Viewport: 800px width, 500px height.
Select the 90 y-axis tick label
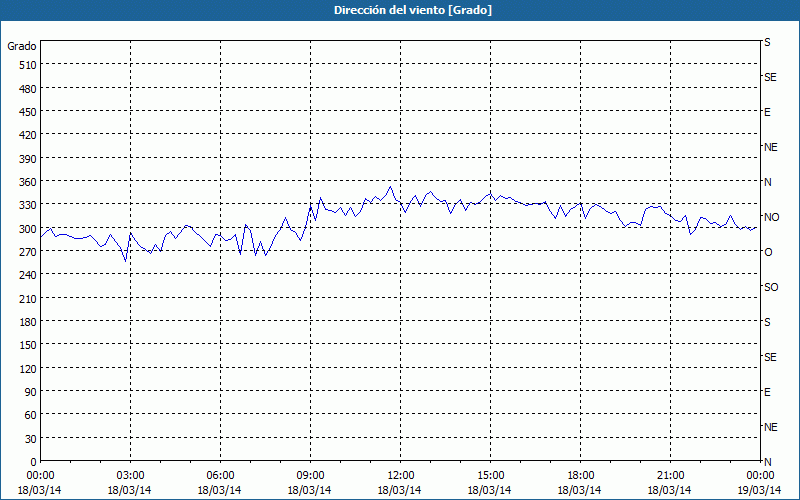click(31, 392)
